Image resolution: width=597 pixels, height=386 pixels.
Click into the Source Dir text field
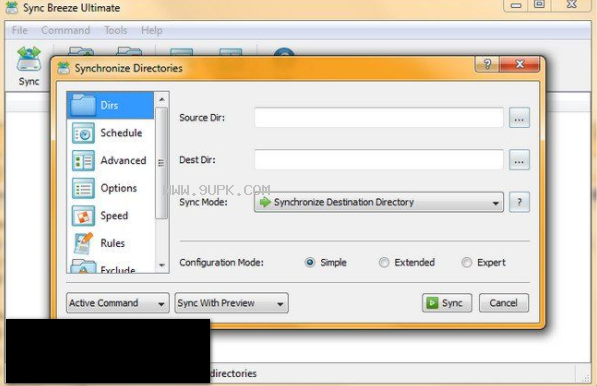(379, 118)
